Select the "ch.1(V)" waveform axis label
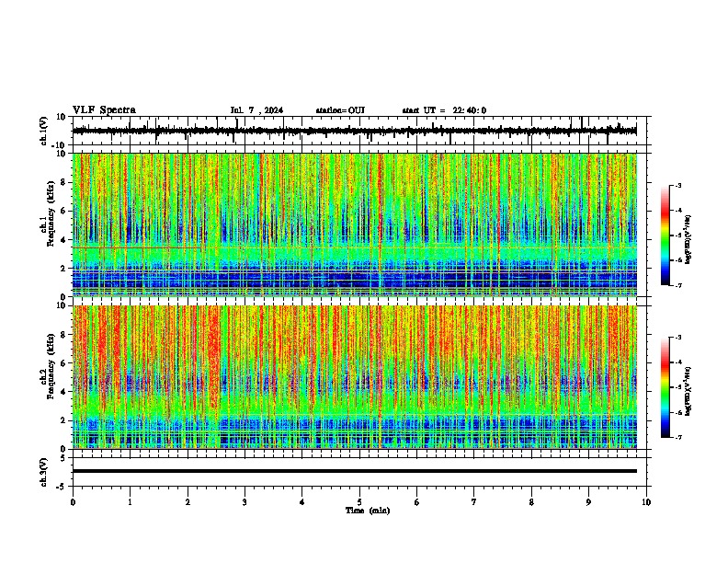This screenshot has width=728, height=563. [x=44, y=131]
